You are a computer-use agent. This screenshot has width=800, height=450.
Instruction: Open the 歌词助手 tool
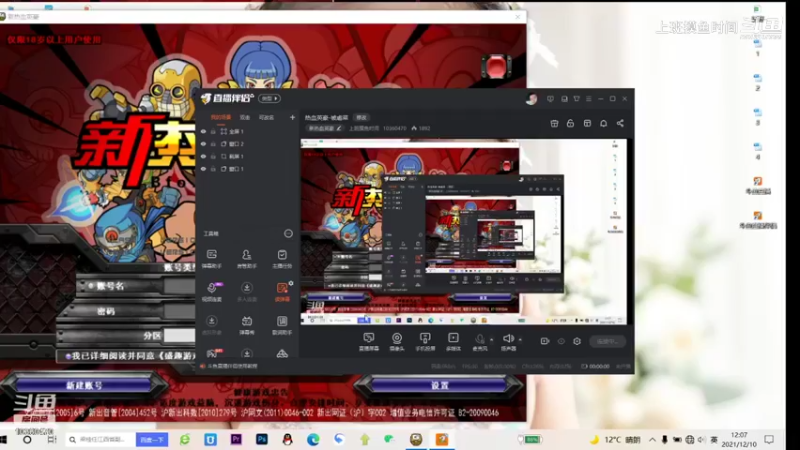[x=282, y=324]
